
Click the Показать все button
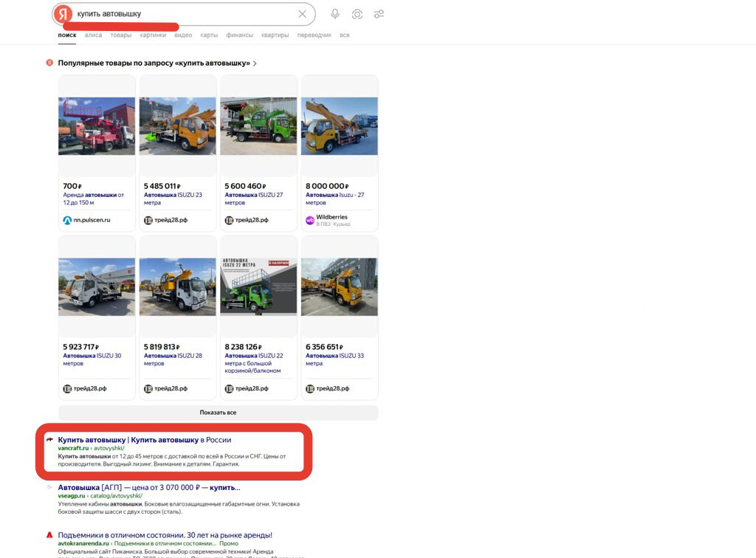pos(218,413)
